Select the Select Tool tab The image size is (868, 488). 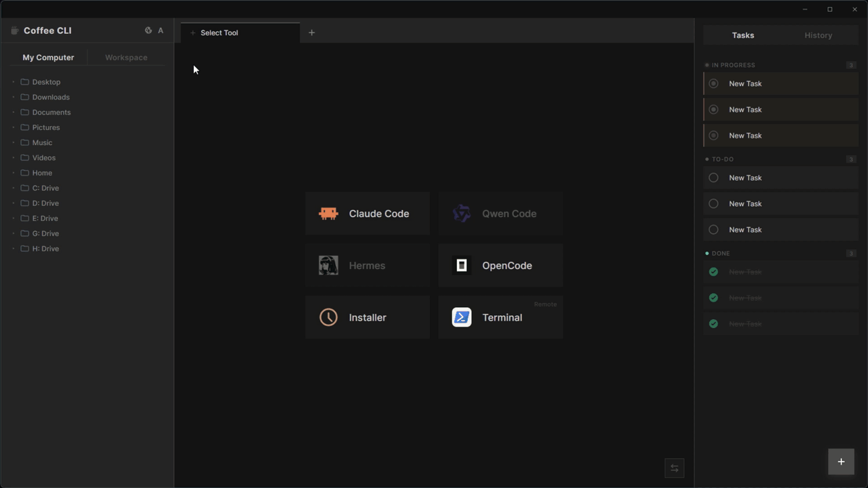(218, 32)
